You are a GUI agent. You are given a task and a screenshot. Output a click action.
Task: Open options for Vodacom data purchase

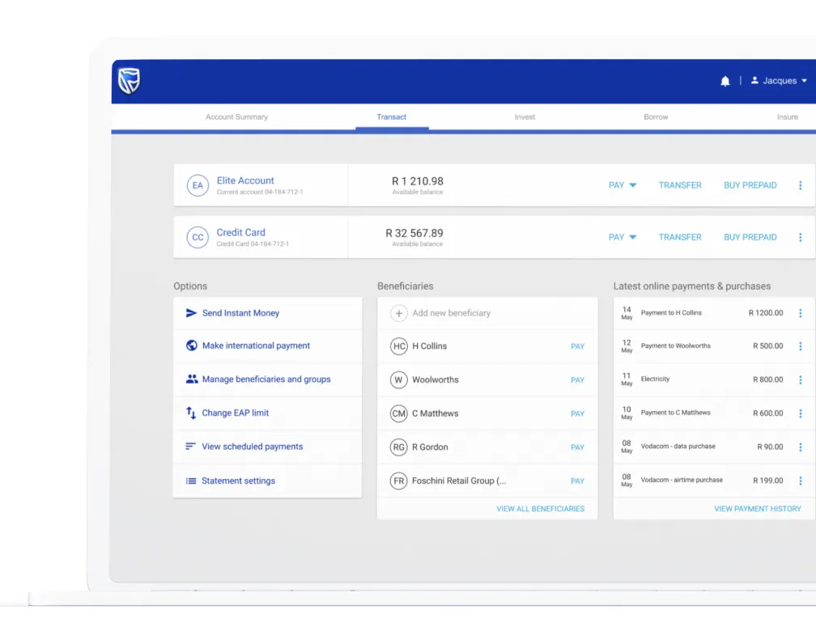click(x=801, y=447)
